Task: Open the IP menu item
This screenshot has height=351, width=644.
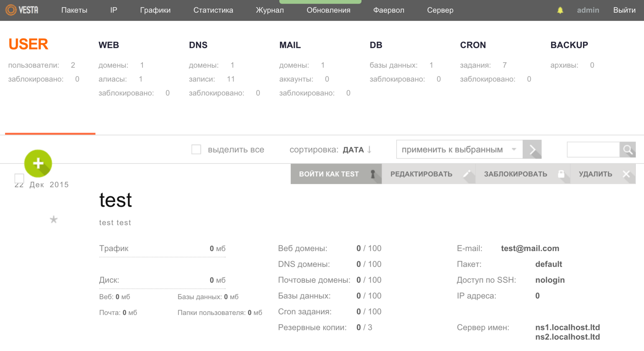Action: click(114, 10)
